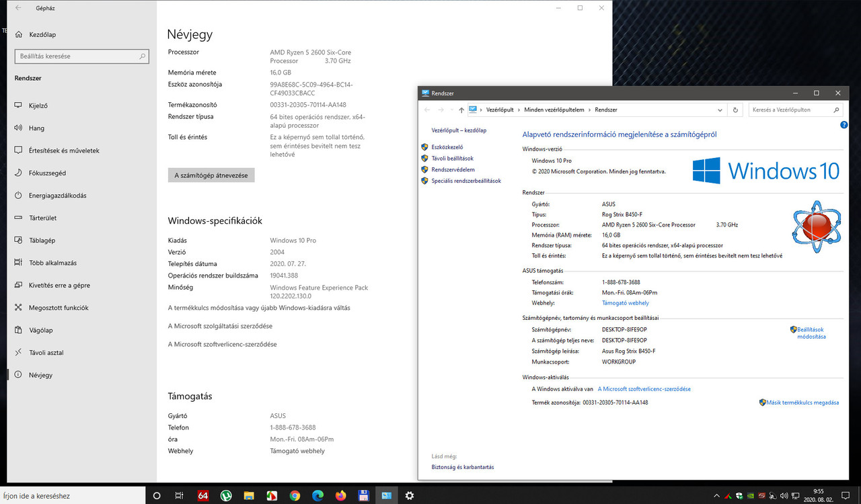861x504 pixels.
Task: Open Támogató webhely link in Rendszer window
Action: pyautogui.click(x=626, y=303)
